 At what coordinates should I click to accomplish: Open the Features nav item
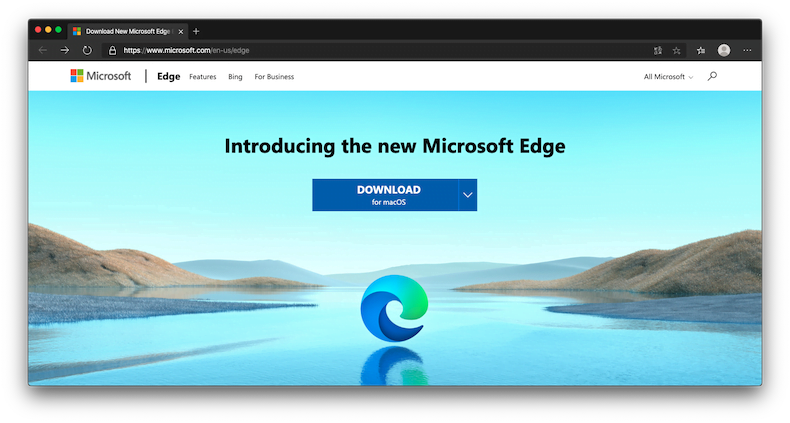tap(203, 77)
